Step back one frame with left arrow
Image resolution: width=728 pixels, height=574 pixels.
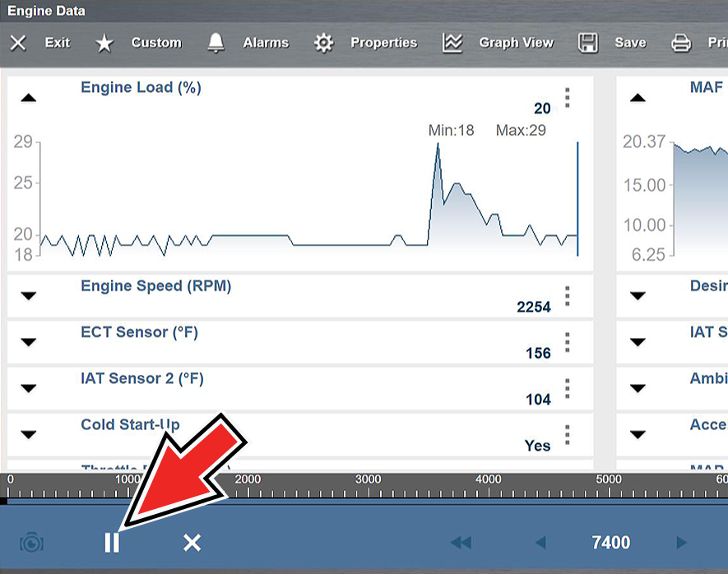click(540, 543)
